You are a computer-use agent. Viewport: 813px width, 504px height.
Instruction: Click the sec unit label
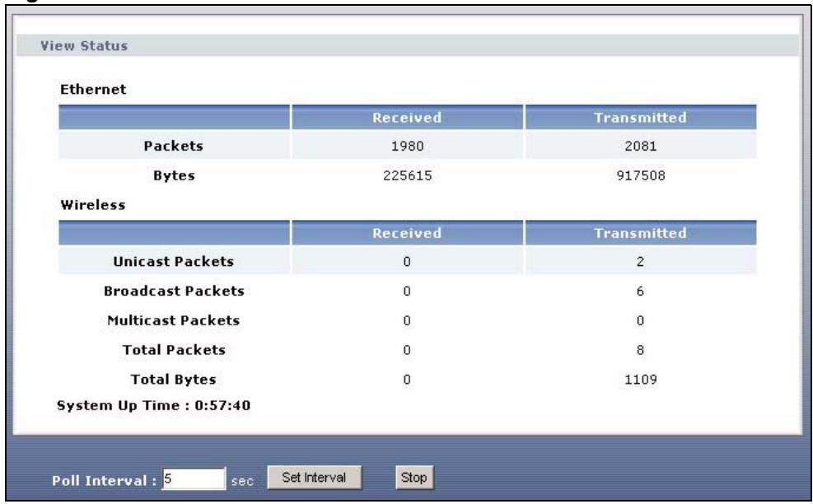242,481
